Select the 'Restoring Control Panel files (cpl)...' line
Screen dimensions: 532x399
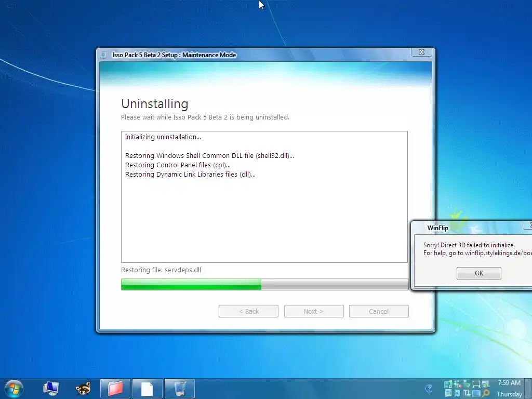[x=178, y=165]
